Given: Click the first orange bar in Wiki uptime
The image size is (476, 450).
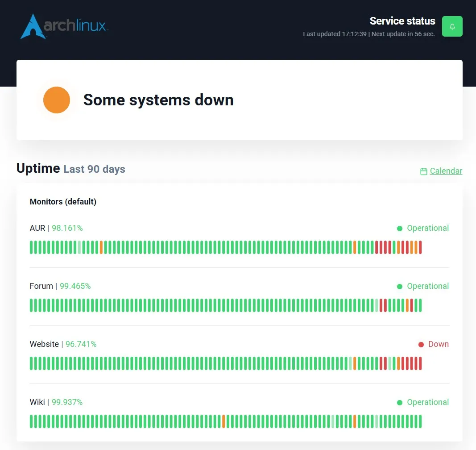Looking at the screenshot, I should tap(224, 421).
